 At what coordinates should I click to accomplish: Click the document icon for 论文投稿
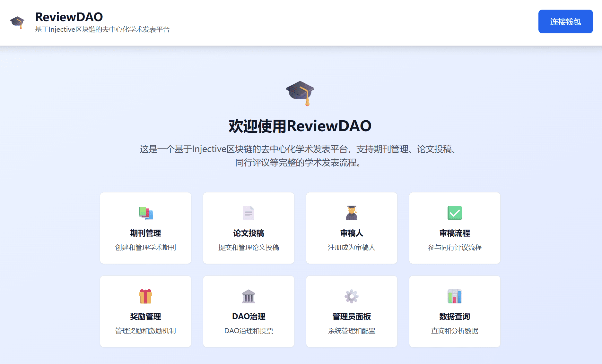click(249, 213)
